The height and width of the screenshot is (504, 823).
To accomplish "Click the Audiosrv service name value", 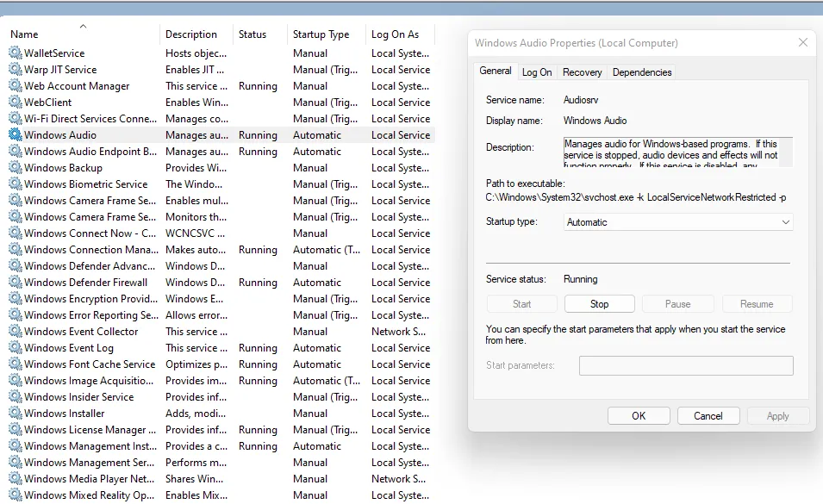I will point(581,100).
